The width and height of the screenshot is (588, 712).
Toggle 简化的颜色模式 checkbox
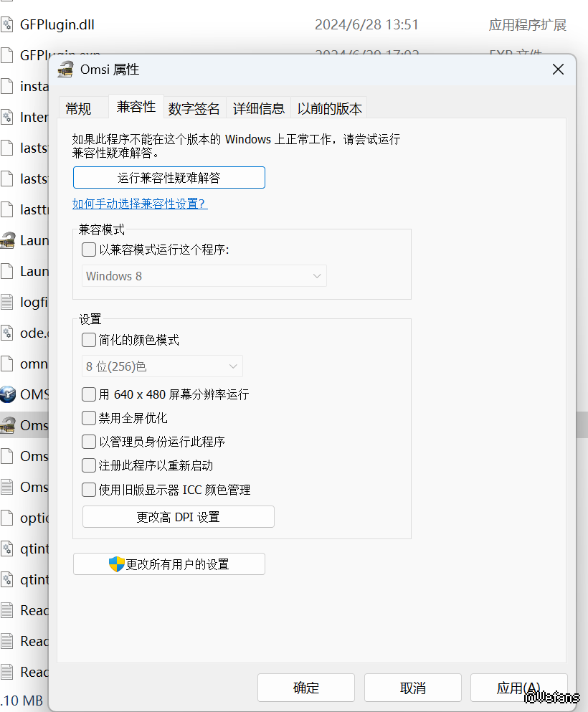click(x=88, y=340)
